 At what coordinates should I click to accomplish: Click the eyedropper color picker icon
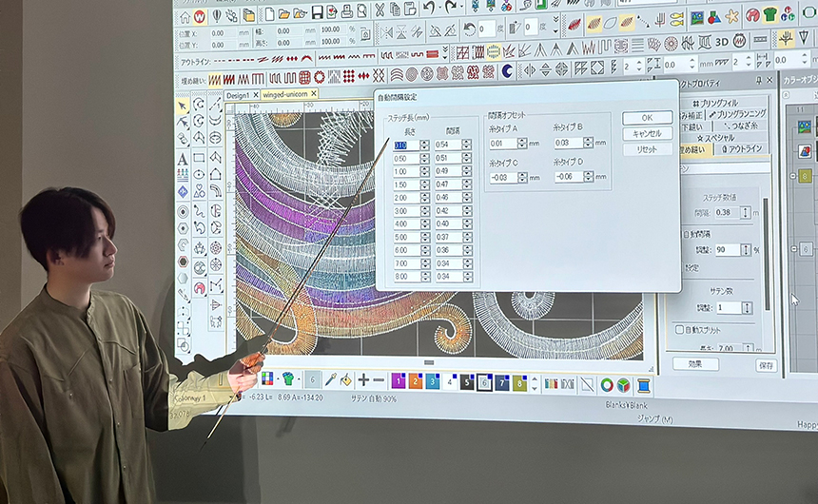point(330,379)
